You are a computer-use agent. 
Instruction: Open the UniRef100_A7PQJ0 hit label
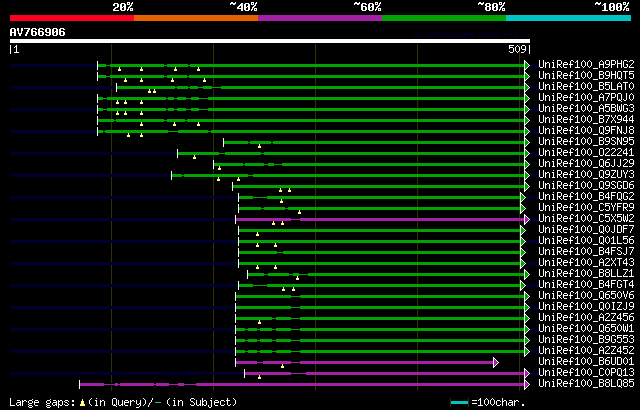pyautogui.click(x=586, y=98)
